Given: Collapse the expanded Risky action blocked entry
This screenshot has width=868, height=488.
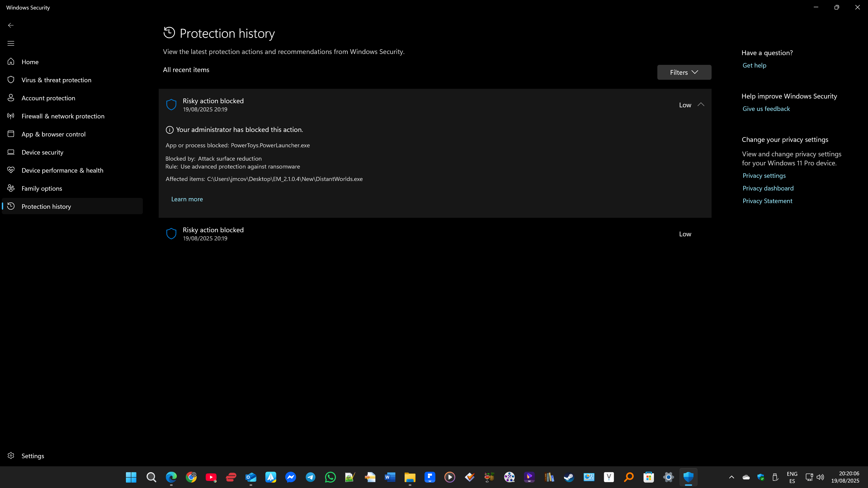Looking at the screenshot, I should pyautogui.click(x=701, y=105).
